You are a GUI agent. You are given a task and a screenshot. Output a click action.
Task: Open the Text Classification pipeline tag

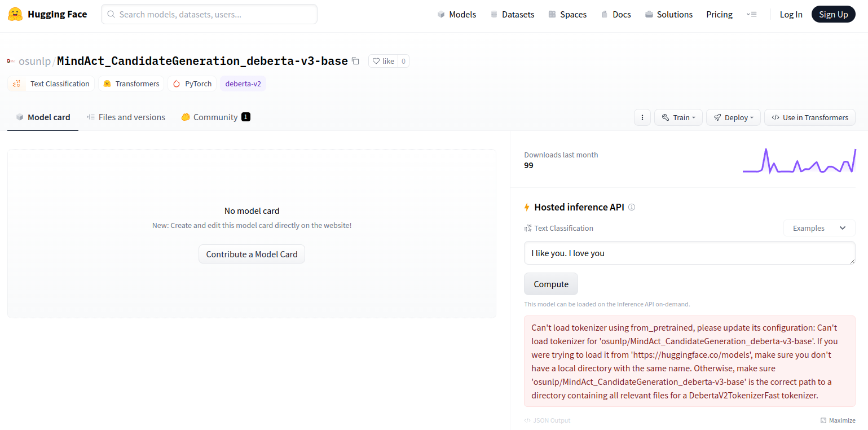point(51,83)
